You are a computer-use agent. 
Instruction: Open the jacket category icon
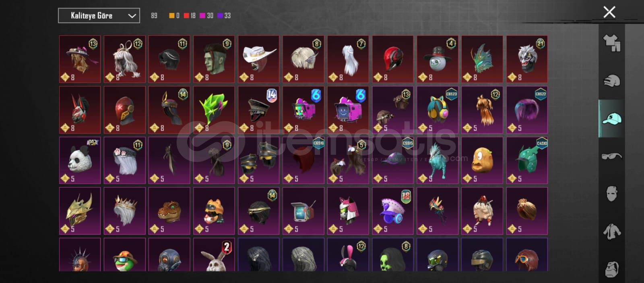coord(611,232)
